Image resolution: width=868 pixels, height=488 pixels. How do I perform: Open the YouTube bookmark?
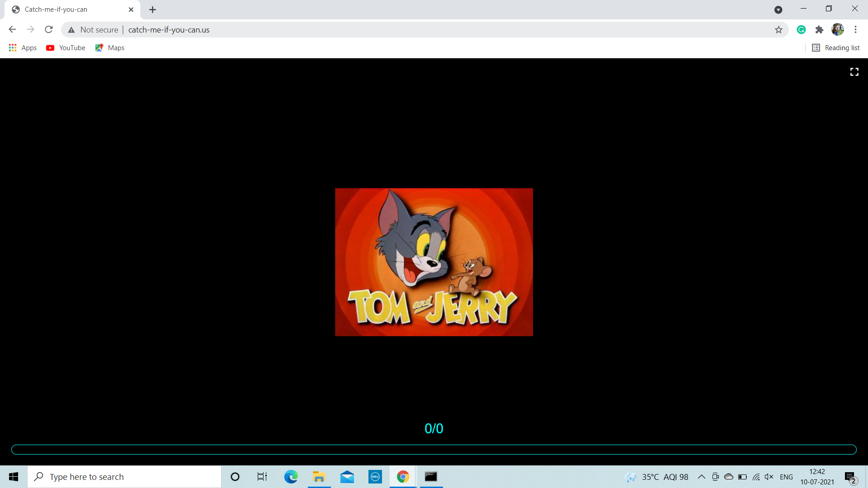pyautogui.click(x=66, y=48)
